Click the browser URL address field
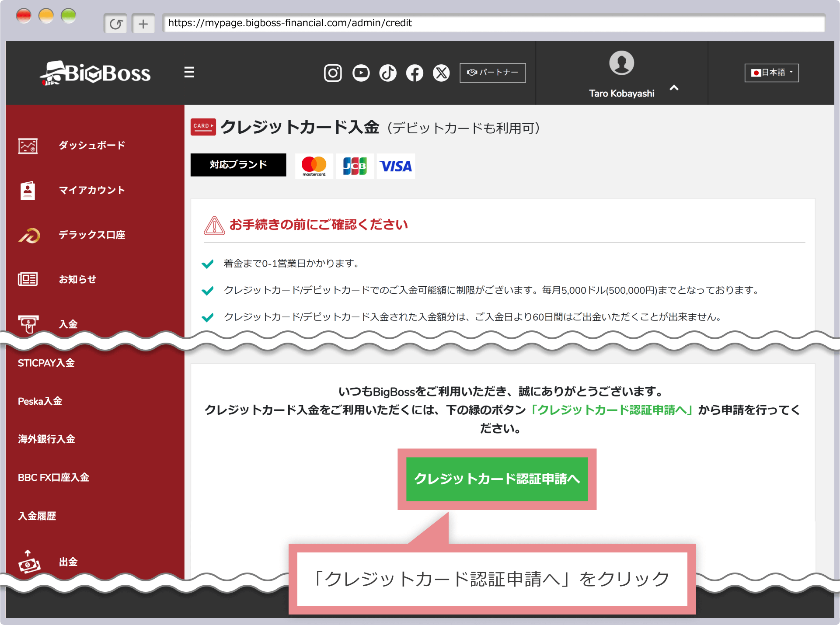The height and width of the screenshot is (625, 840). tap(493, 23)
